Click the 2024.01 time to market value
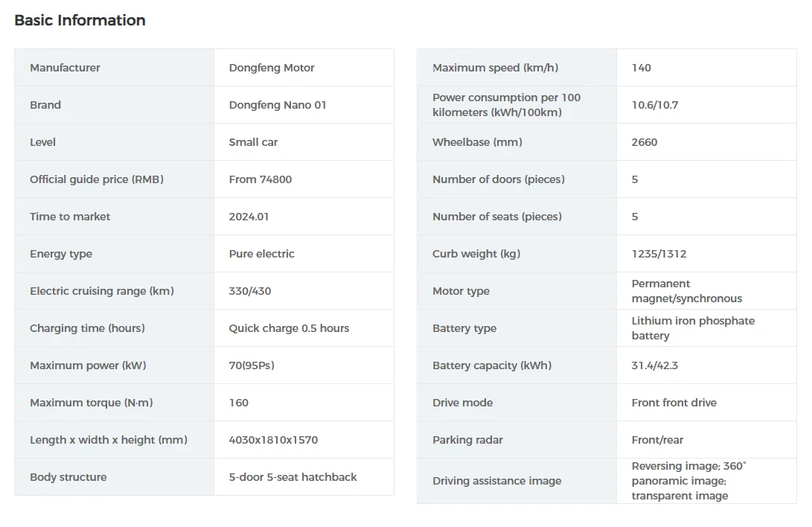 [249, 217]
